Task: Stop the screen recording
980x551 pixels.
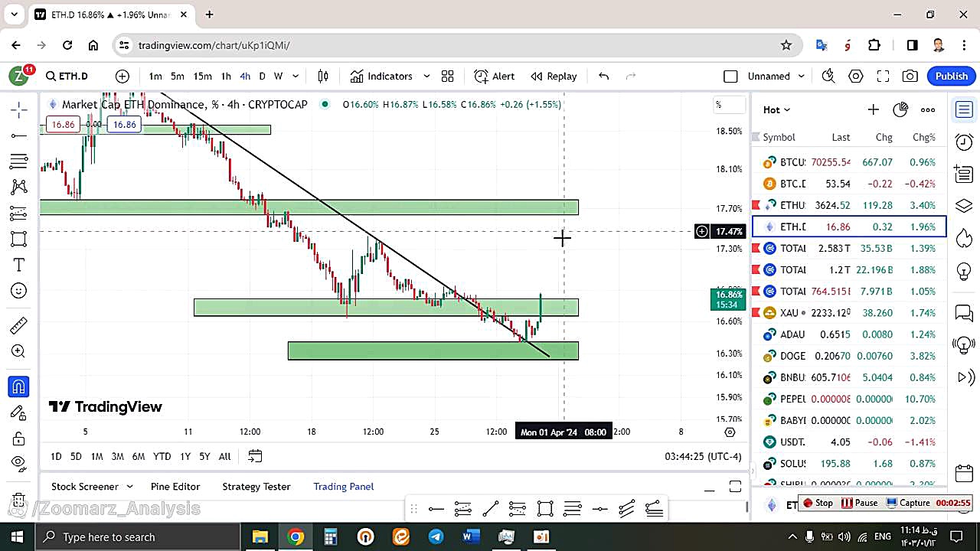Action: point(818,503)
